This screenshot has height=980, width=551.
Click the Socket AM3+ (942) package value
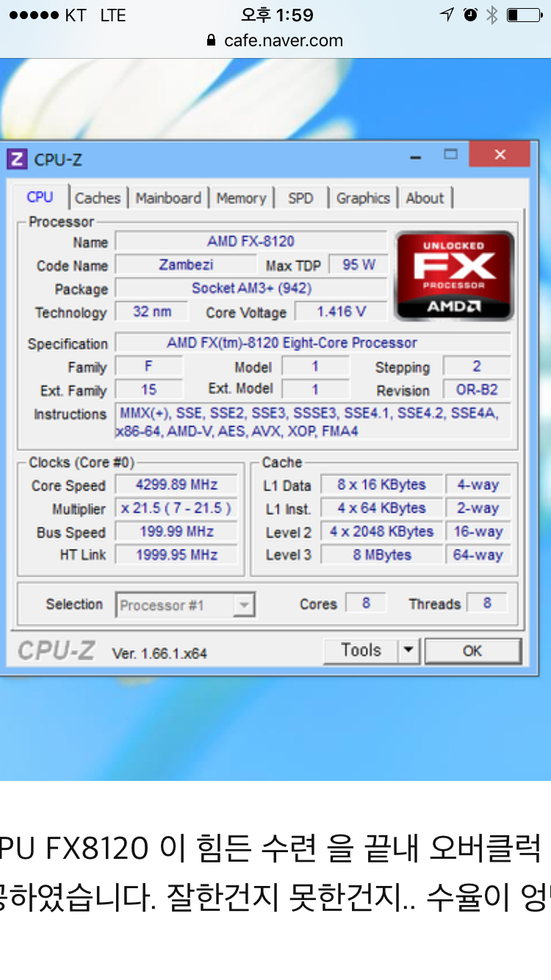(x=251, y=288)
